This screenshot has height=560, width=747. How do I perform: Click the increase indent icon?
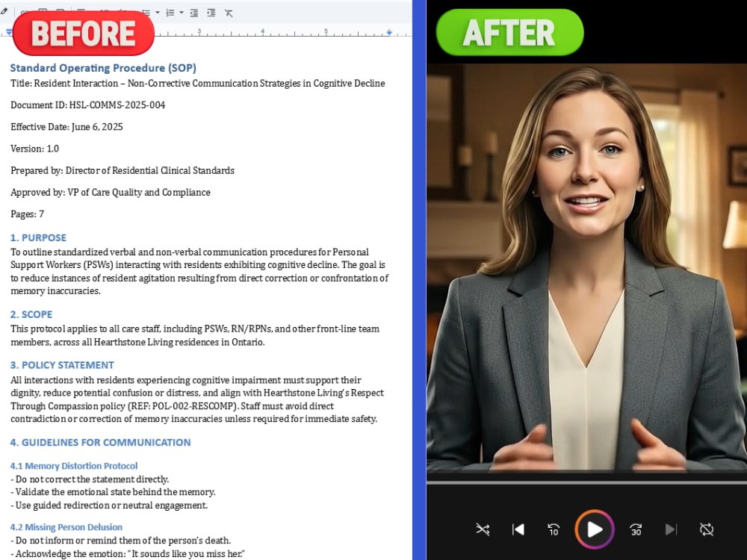tap(211, 13)
